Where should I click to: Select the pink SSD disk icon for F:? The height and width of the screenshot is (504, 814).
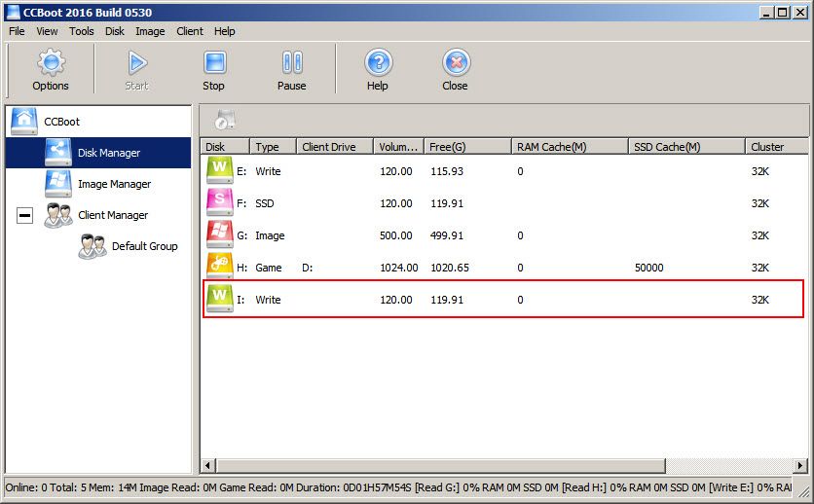pos(220,202)
